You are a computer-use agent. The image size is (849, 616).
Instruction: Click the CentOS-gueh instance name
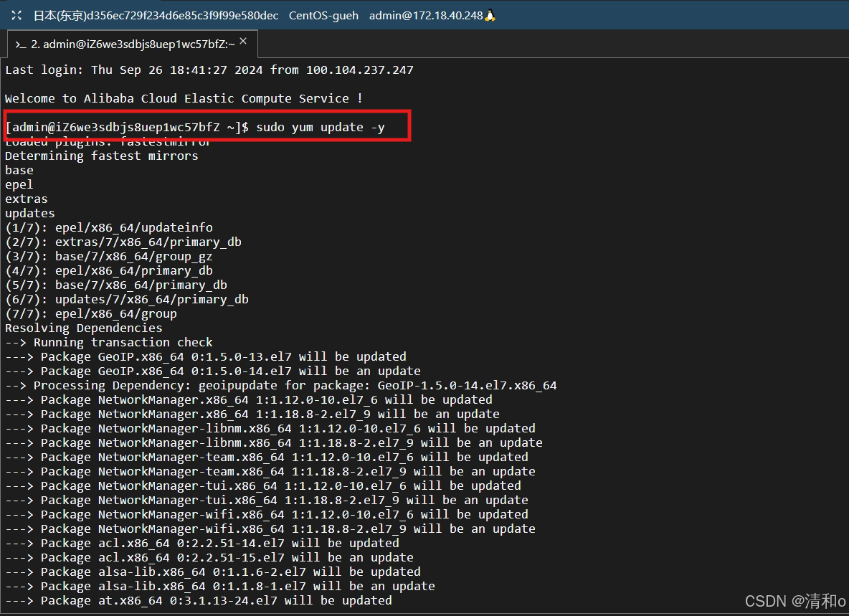pyautogui.click(x=323, y=16)
